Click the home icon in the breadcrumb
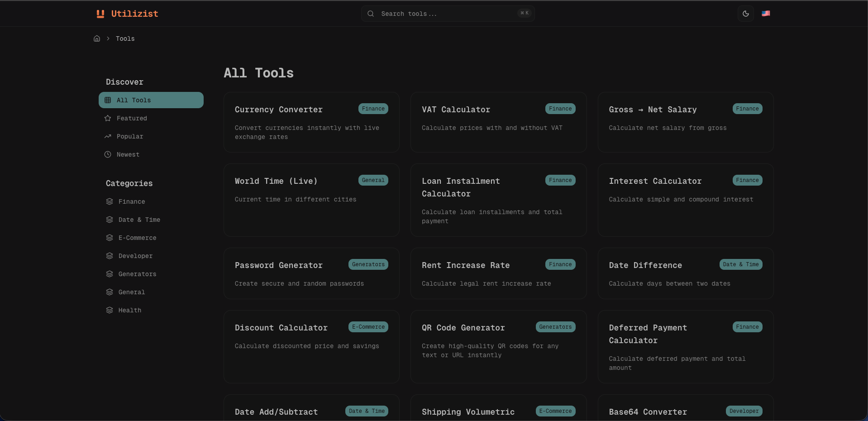This screenshot has width=868, height=421. 97,38
